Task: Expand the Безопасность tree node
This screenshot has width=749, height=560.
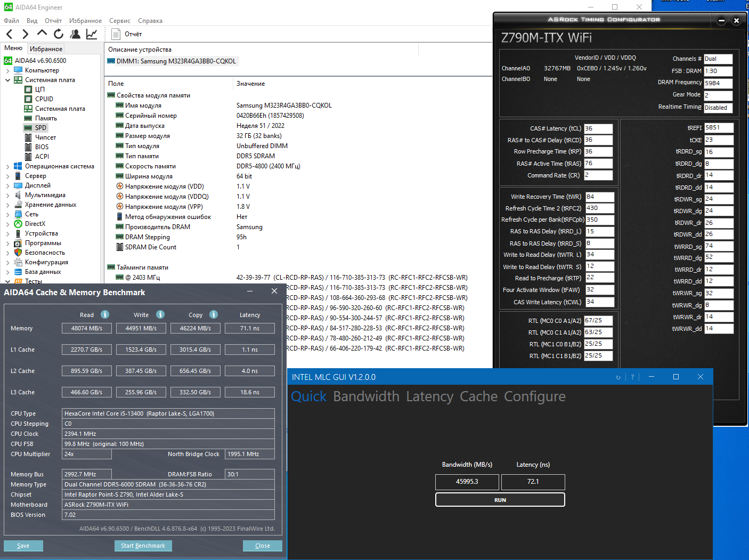Action: point(7,253)
